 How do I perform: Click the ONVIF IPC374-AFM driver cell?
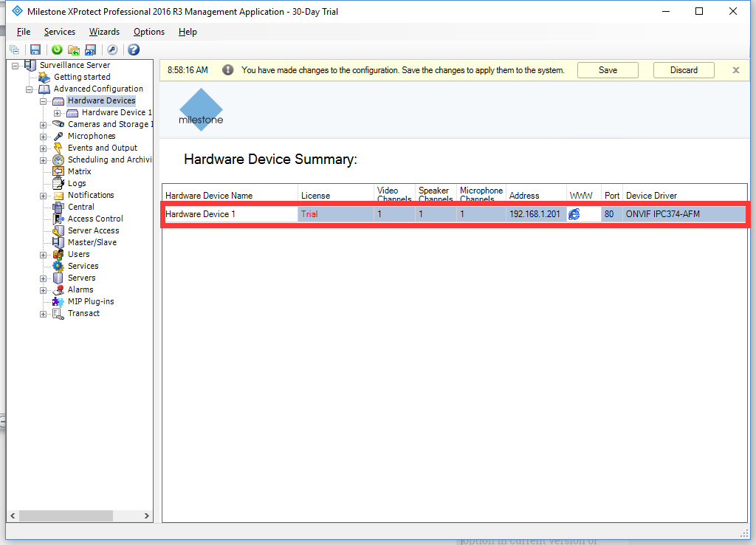pos(684,214)
